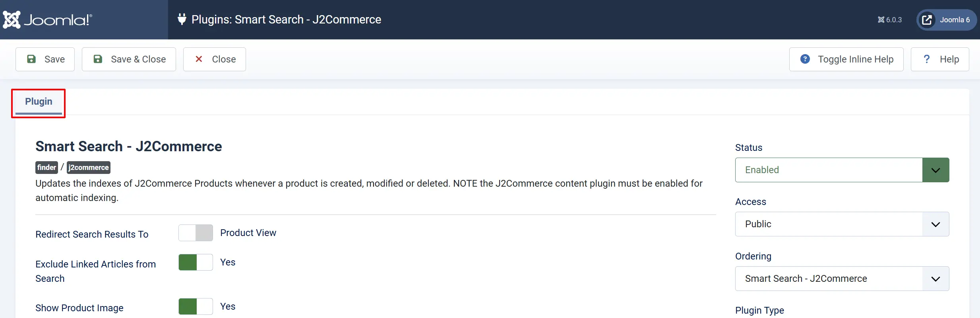Click the blue question-mark Inline Help icon
This screenshot has width=980, height=318.
point(805,59)
